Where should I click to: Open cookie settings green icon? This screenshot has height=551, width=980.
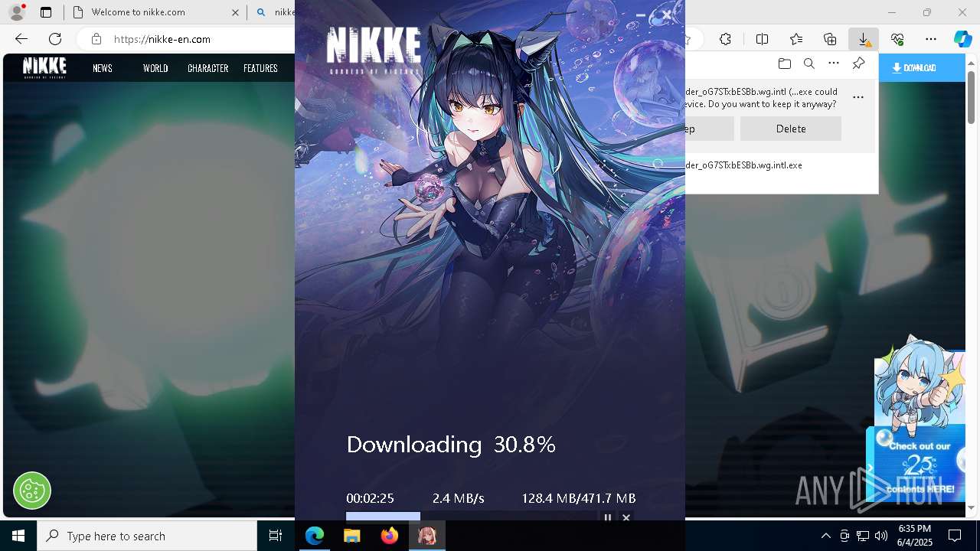tap(32, 491)
